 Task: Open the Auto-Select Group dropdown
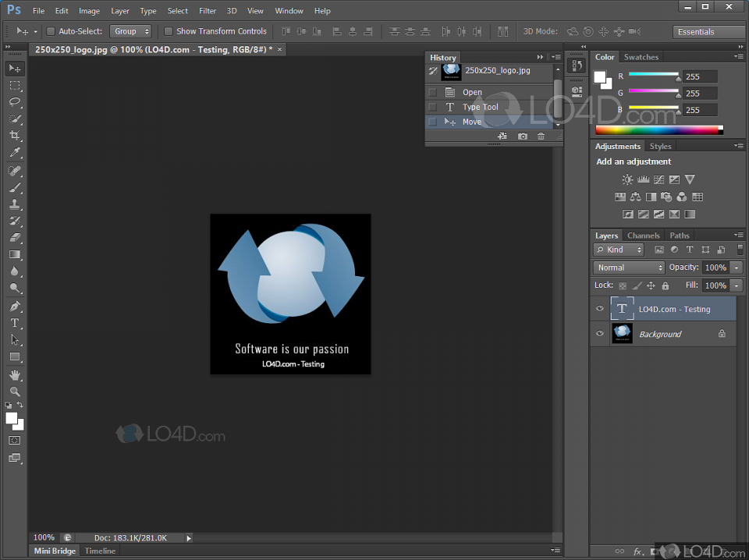tap(131, 31)
